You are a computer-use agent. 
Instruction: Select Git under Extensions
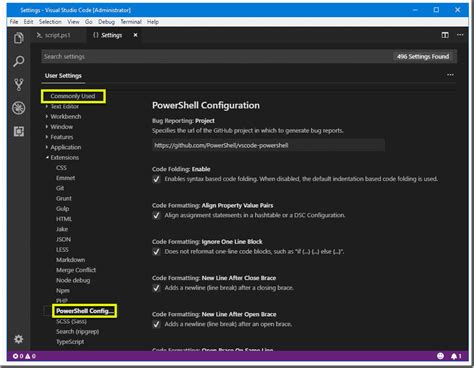pyautogui.click(x=60, y=188)
